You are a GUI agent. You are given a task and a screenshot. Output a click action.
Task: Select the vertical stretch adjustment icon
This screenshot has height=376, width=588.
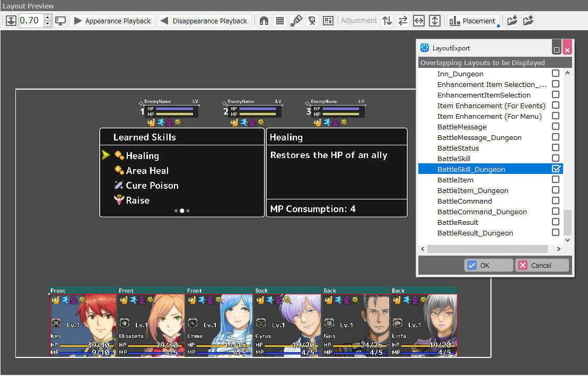434,20
